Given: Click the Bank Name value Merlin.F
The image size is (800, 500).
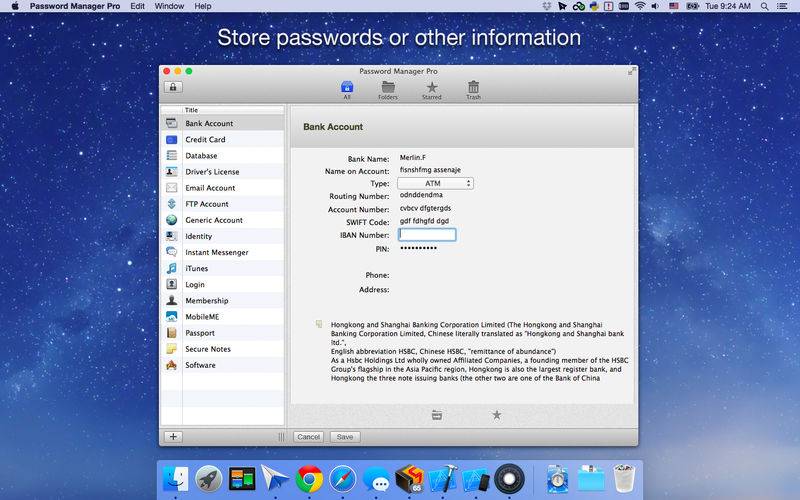Looking at the screenshot, I should [x=413, y=158].
